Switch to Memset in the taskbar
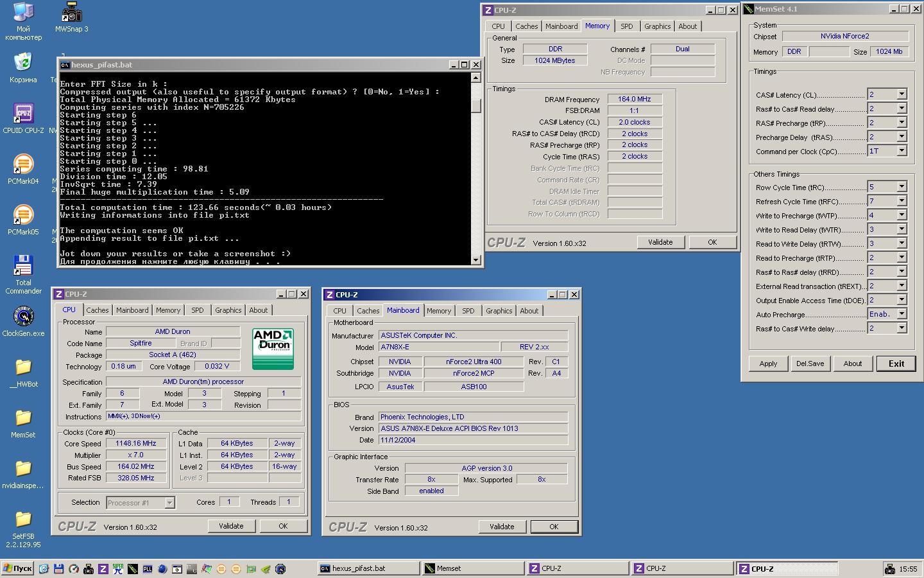This screenshot has height=578, width=924. point(472,569)
